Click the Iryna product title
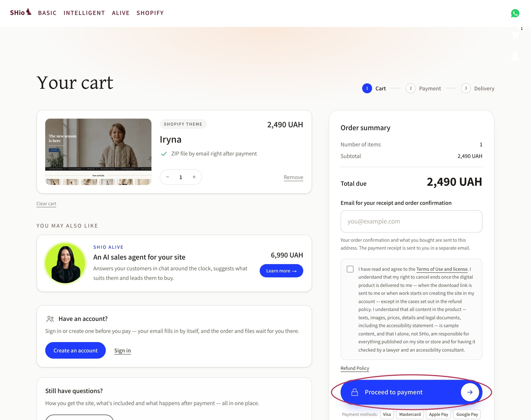Screen dimensions: 531x420 pyautogui.click(x=171, y=140)
